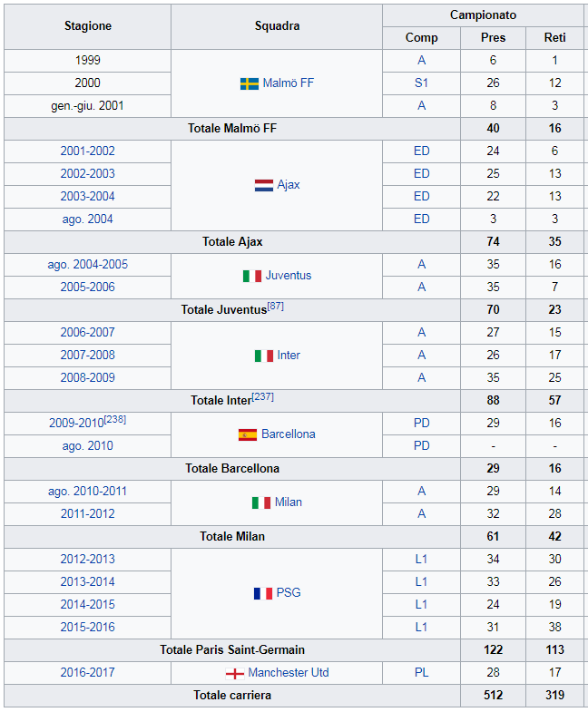Open the PL competition link

click(421, 673)
